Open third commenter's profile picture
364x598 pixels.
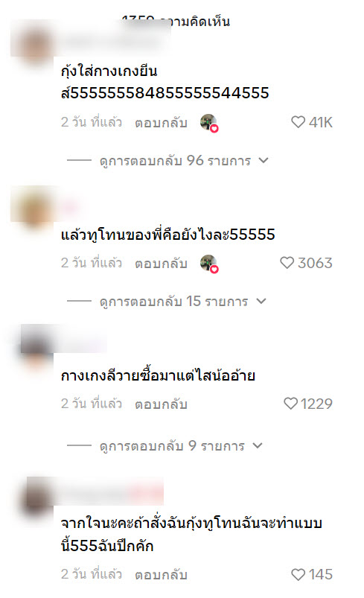(36, 348)
